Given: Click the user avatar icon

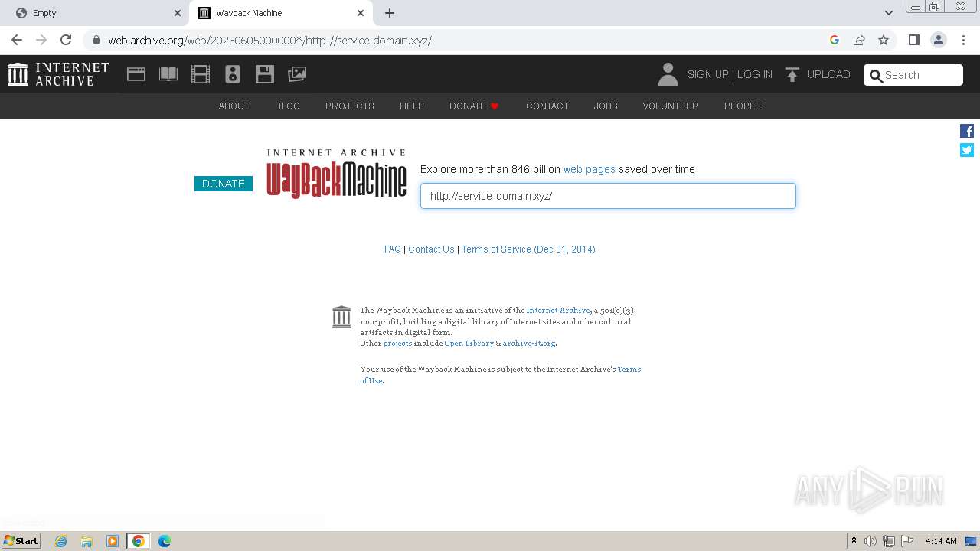Looking at the screenshot, I should [x=668, y=74].
